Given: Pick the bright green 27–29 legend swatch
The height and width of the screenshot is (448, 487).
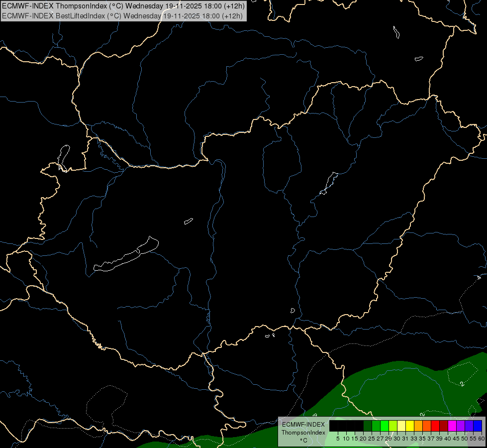Looking at the screenshot, I should click(385, 426).
